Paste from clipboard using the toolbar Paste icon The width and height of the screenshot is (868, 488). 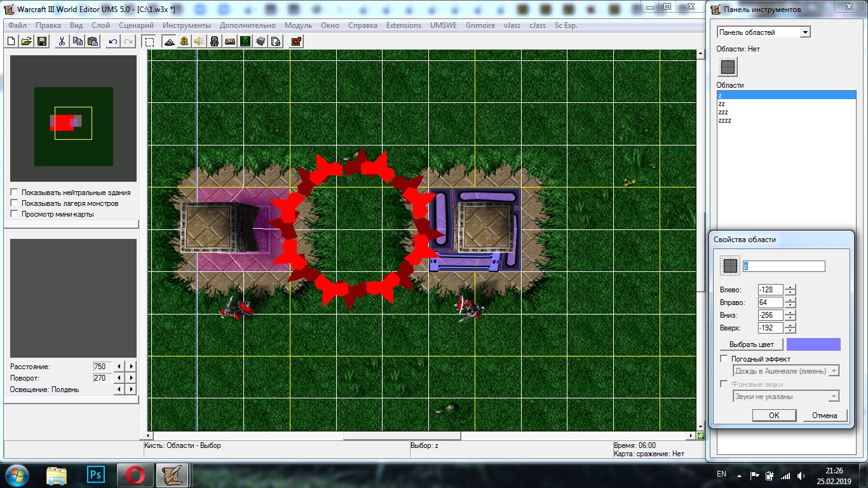coord(93,41)
